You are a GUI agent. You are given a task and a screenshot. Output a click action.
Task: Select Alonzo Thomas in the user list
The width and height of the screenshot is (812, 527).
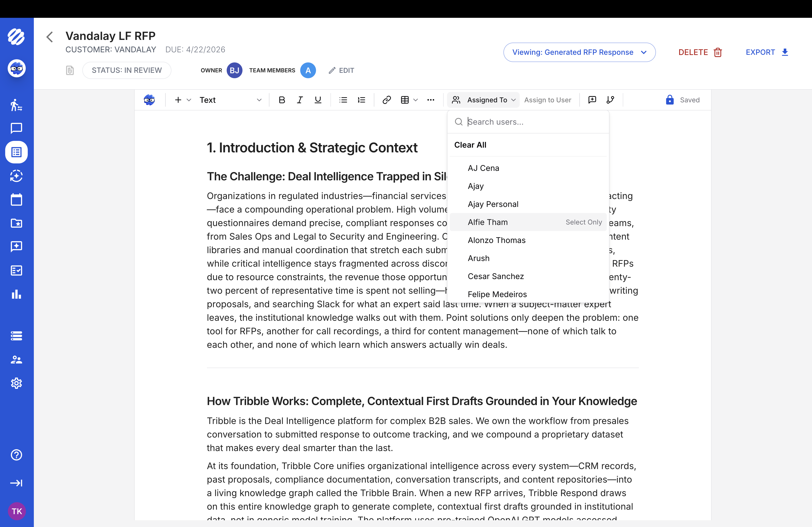click(528, 240)
